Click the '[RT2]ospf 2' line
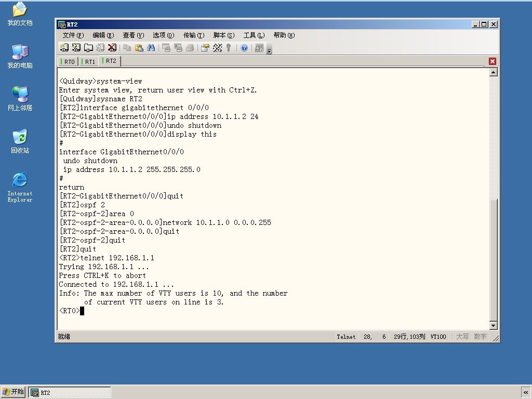Image resolution: width=532 pixels, height=399 pixels. [82, 205]
